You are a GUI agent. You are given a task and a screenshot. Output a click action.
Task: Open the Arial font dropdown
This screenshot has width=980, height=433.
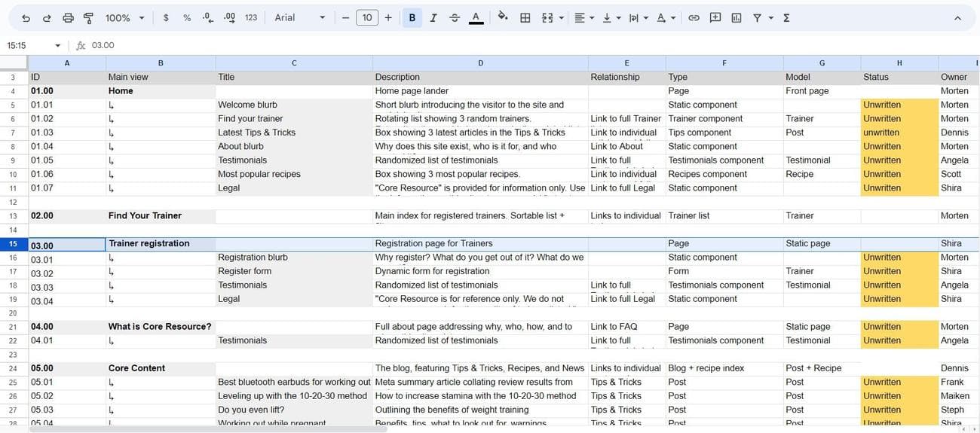click(x=299, y=17)
